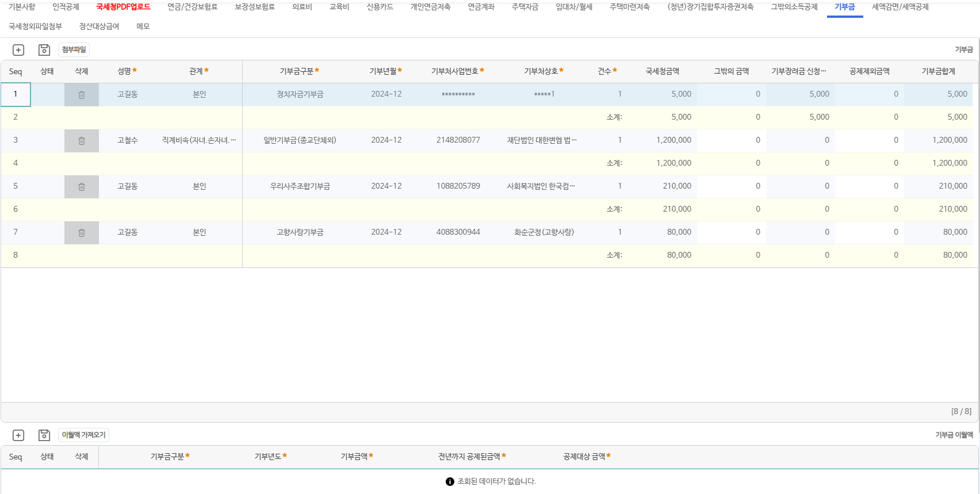Click the 기부금구분 column header in donation grid
The image size is (980, 494).
(x=300, y=71)
